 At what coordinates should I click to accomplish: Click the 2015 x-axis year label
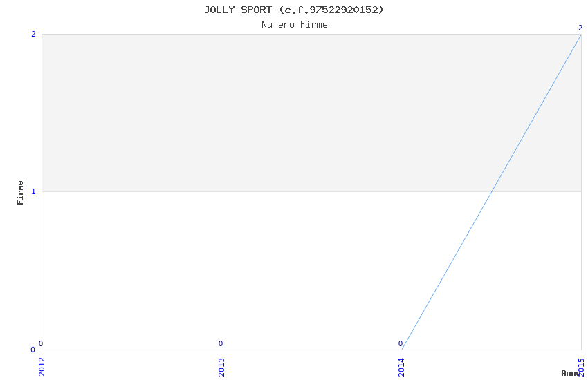tap(582, 367)
